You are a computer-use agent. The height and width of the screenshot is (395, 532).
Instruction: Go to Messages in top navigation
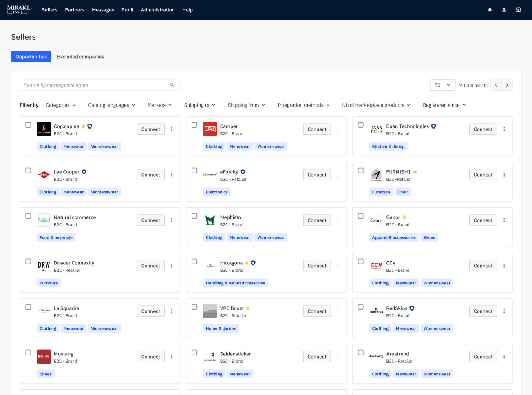click(103, 10)
